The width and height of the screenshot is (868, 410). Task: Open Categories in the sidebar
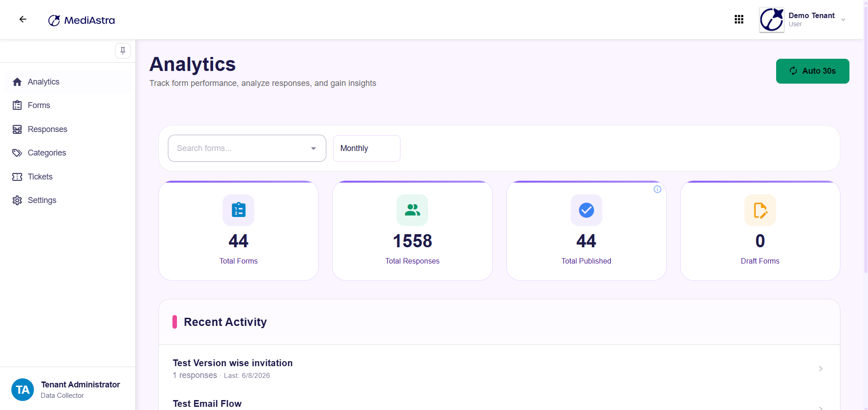click(68, 153)
